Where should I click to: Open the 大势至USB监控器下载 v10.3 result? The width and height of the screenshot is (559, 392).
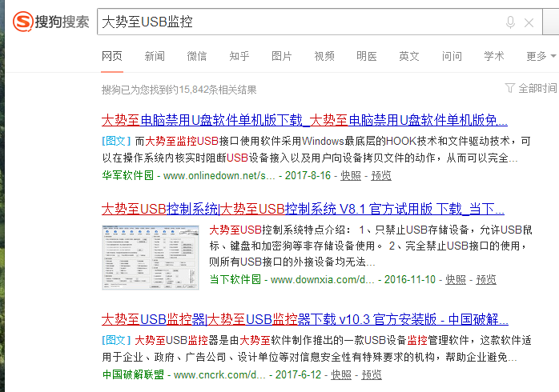(303, 320)
